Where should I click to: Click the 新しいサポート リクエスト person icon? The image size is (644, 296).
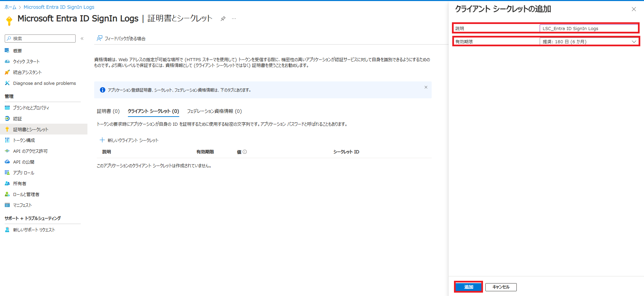[x=7, y=230]
